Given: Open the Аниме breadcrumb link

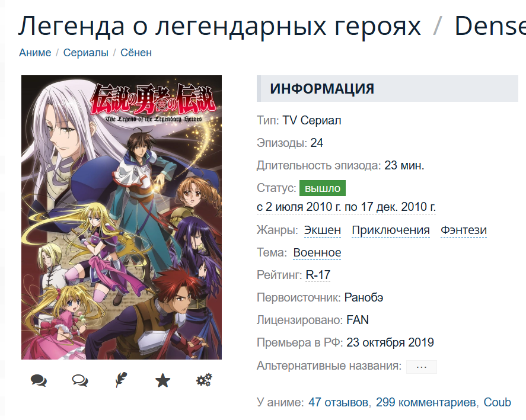Looking at the screenshot, I should coord(35,53).
